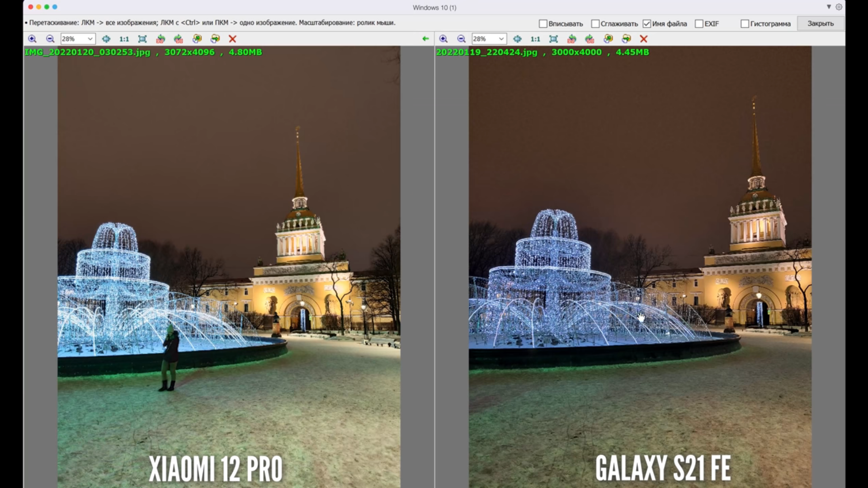This screenshot has height=488, width=868.
Task: Zoom in on the left image
Action: tap(32, 39)
